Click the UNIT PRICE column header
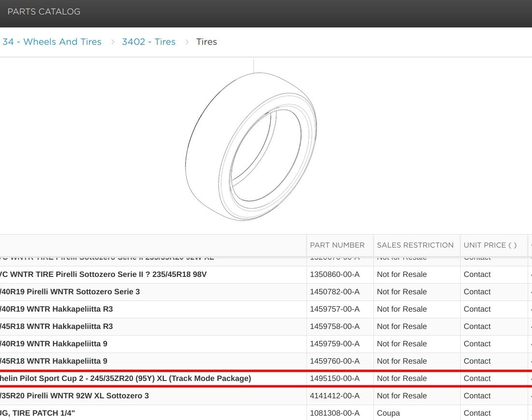 click(x=490, y=245)
